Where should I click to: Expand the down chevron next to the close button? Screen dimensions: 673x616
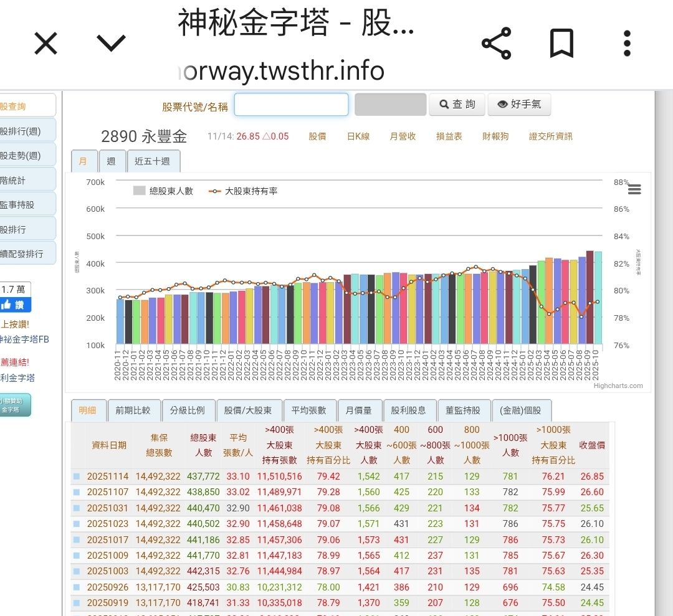pos(110,44)
